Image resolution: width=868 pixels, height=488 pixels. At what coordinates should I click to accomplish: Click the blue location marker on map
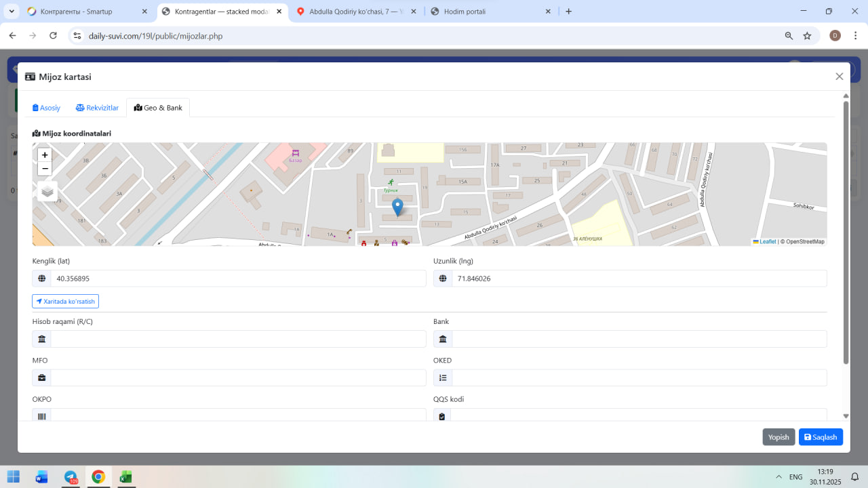click(x=398, y=207)
